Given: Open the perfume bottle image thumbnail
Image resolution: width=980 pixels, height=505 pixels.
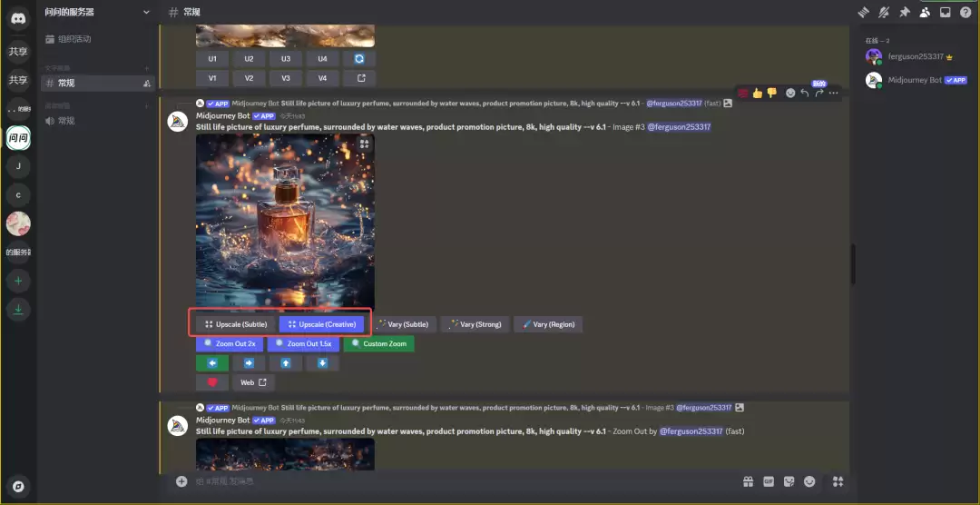Looking at the screenshot, I should (285, 221).
